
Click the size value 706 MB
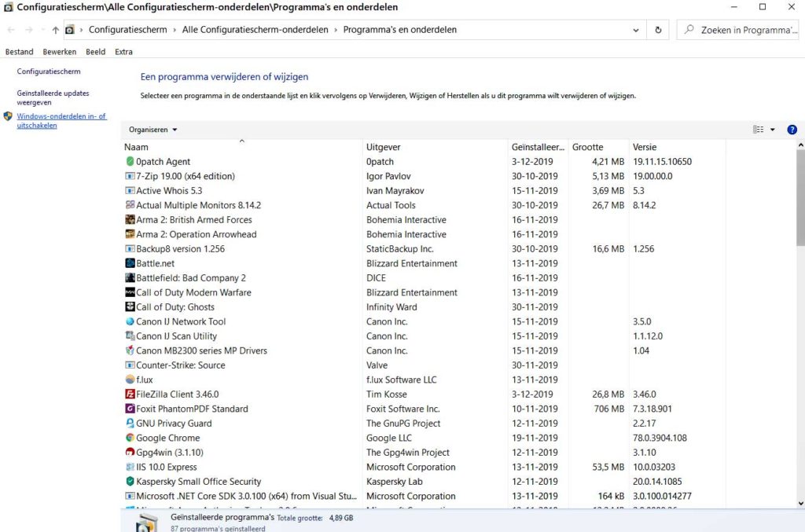tap(609, 409)
